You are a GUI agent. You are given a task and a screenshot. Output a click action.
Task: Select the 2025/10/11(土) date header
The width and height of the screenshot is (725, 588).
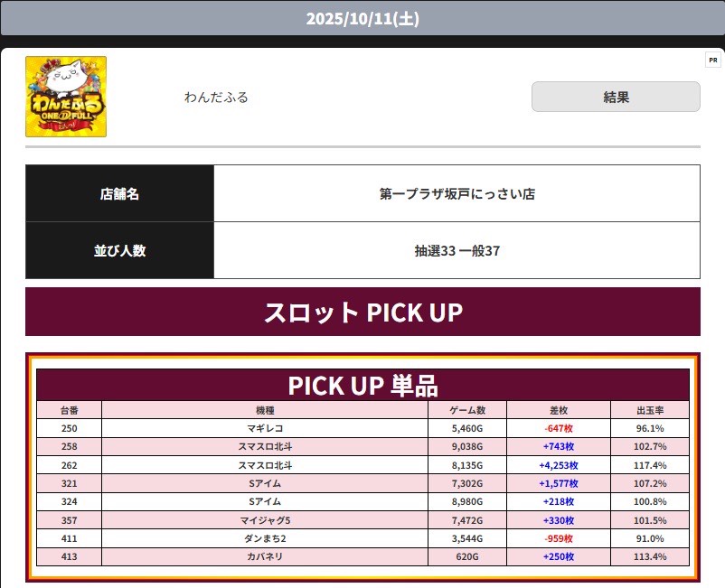[x=362, y=18]
